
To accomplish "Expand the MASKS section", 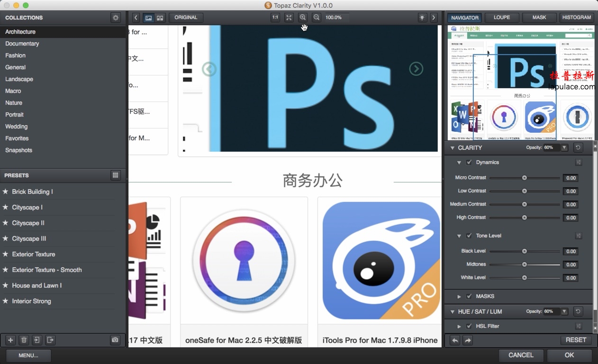I will pos(459,296).
